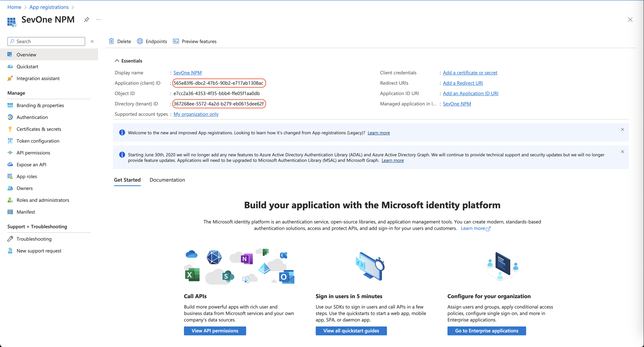Click the Authentication icon
This screenshot has height=347, width=644.
[x=10, y=117]
